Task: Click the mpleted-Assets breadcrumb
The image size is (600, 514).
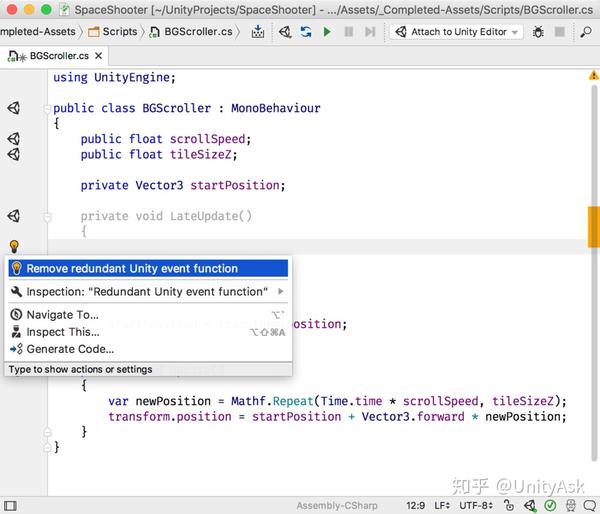Action: click(x=38, y=32)
